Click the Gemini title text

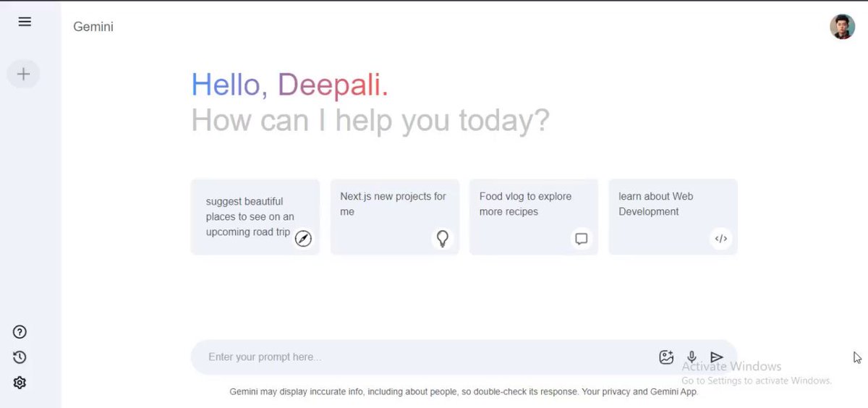93,27
